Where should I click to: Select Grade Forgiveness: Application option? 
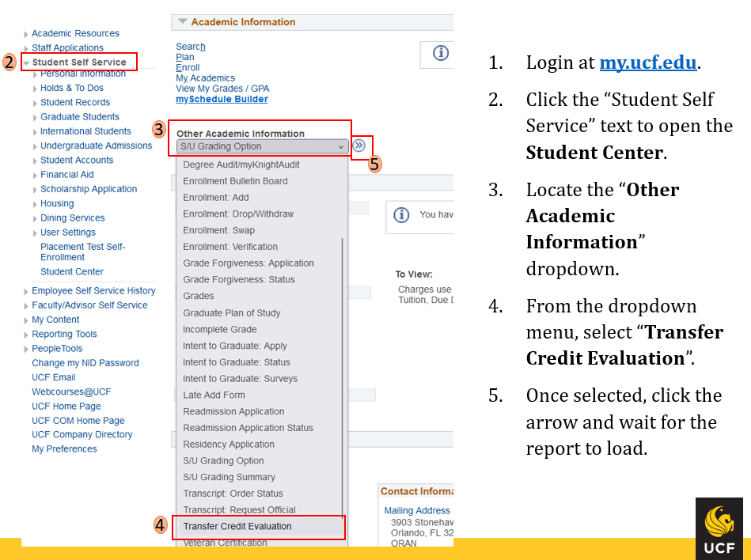coord(259,263)
